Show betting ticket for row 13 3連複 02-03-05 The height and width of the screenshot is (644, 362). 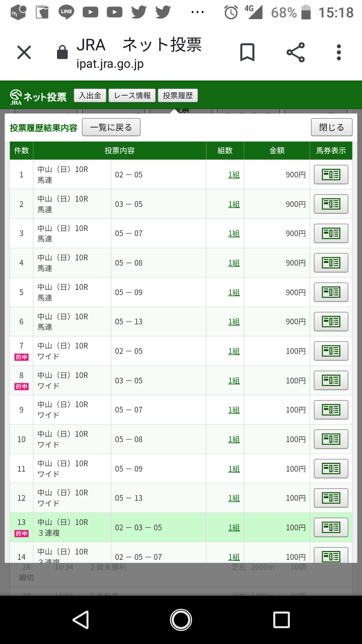pos(331,527)
